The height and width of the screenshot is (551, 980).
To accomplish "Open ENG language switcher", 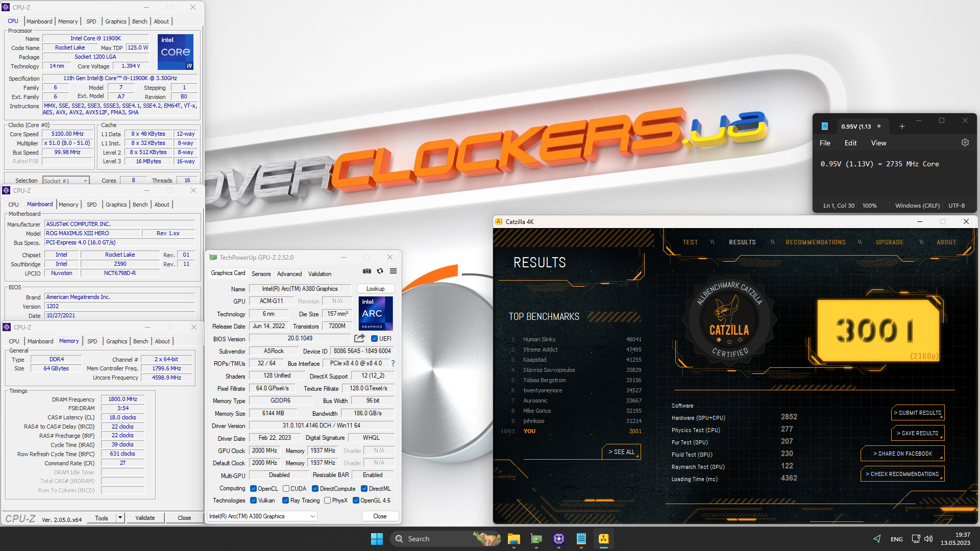I will point(897,539).
